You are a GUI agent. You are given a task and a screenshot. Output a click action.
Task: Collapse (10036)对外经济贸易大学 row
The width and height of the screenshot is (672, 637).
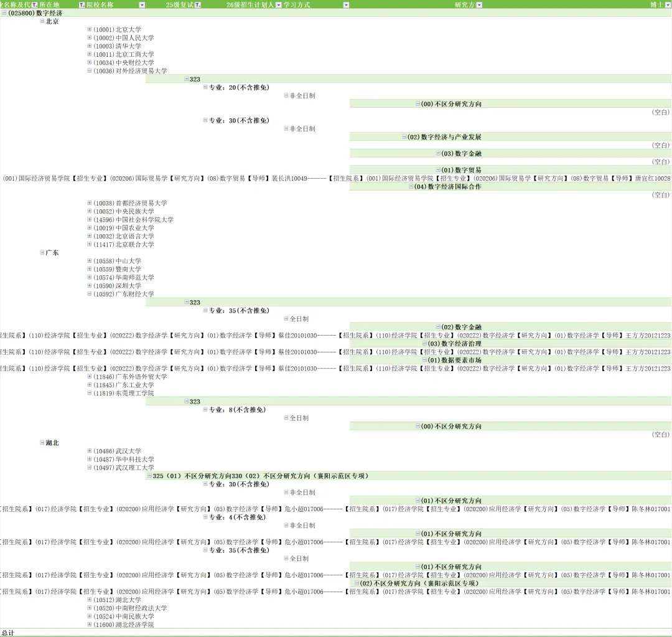[x=89, y=70]
